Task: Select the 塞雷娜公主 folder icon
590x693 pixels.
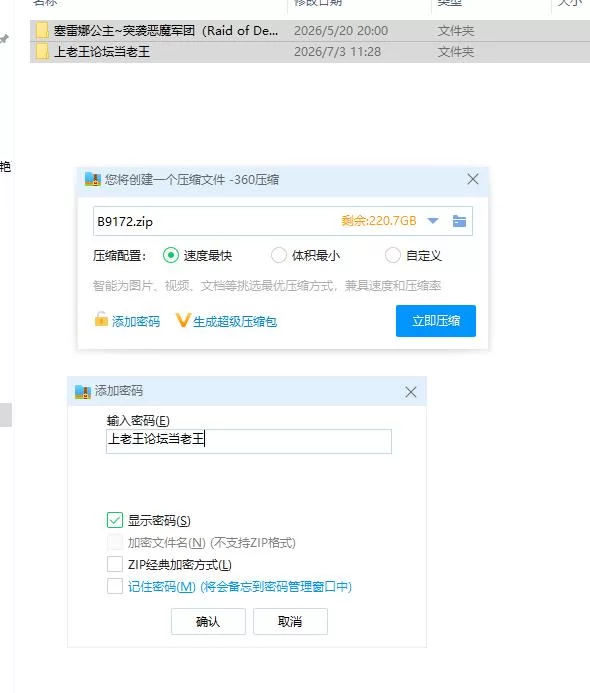Action: click(42, 30)
